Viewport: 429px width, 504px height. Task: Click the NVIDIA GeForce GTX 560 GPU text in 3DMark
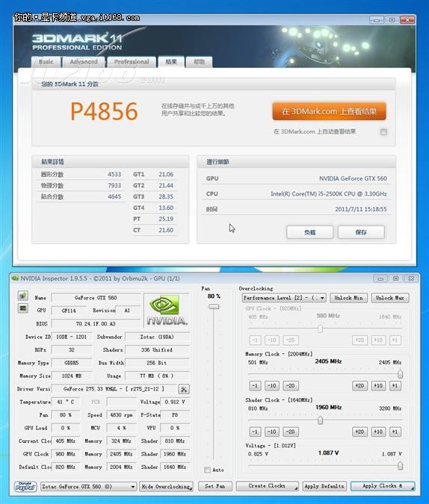pos(353,178)
